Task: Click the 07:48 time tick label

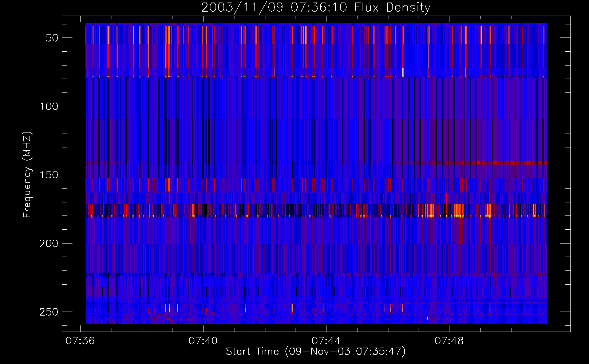Action: pos(449,341)
